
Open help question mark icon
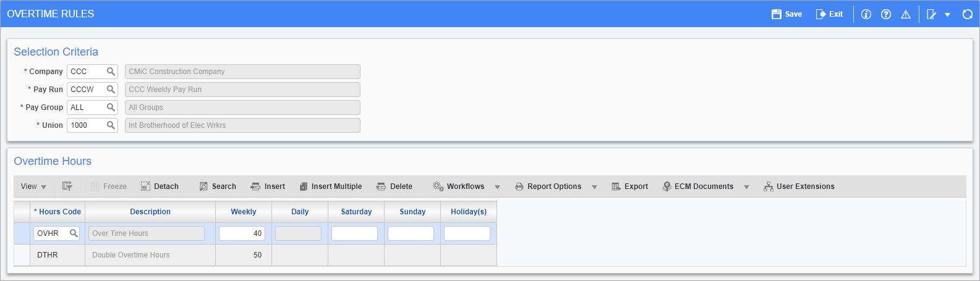pyautogui.click(x=885, y=14)
